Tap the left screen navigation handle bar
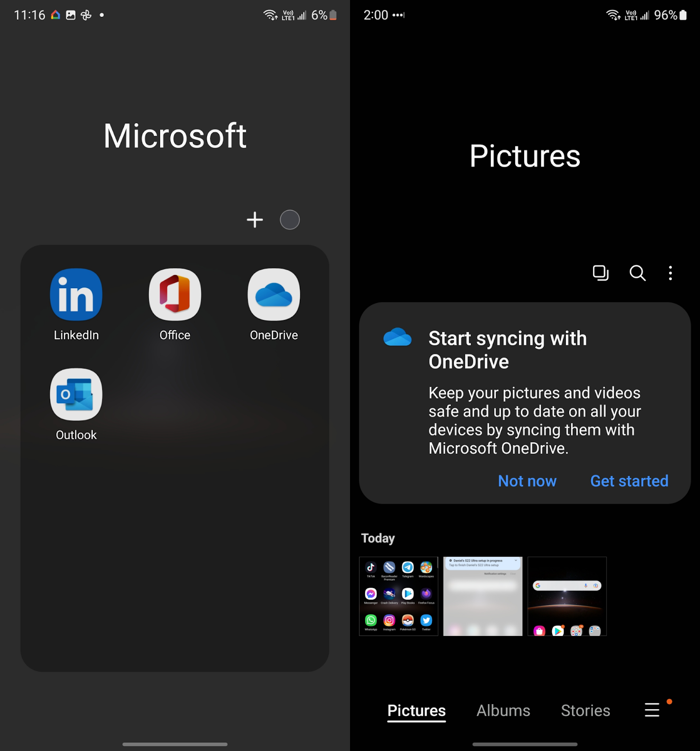The width and height of the screenshot is (700, 751). click(175, 744)
